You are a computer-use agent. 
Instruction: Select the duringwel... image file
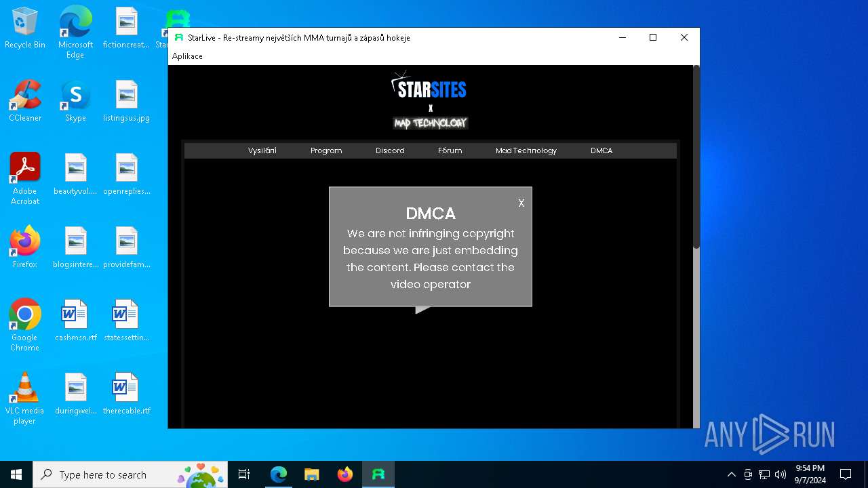(75, 394)
